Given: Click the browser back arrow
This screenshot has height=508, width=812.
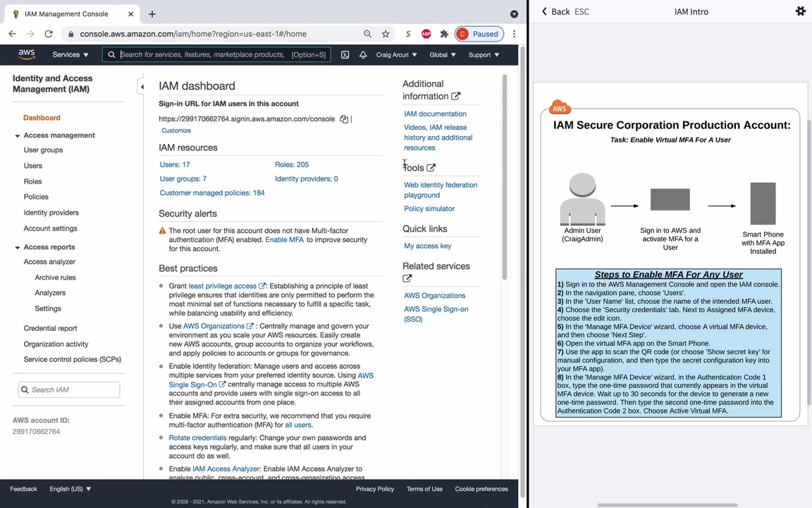Looking at the screenshot, I should coord(13,34).
